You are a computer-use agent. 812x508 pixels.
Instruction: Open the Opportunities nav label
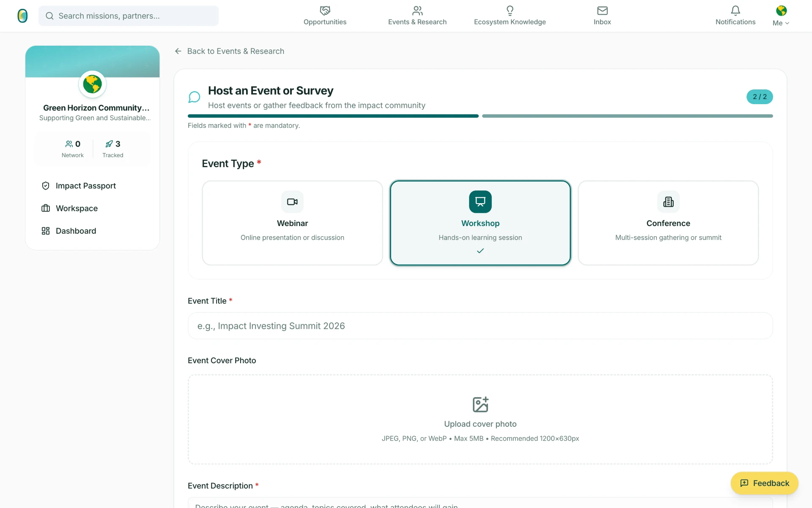click(325, 22)
